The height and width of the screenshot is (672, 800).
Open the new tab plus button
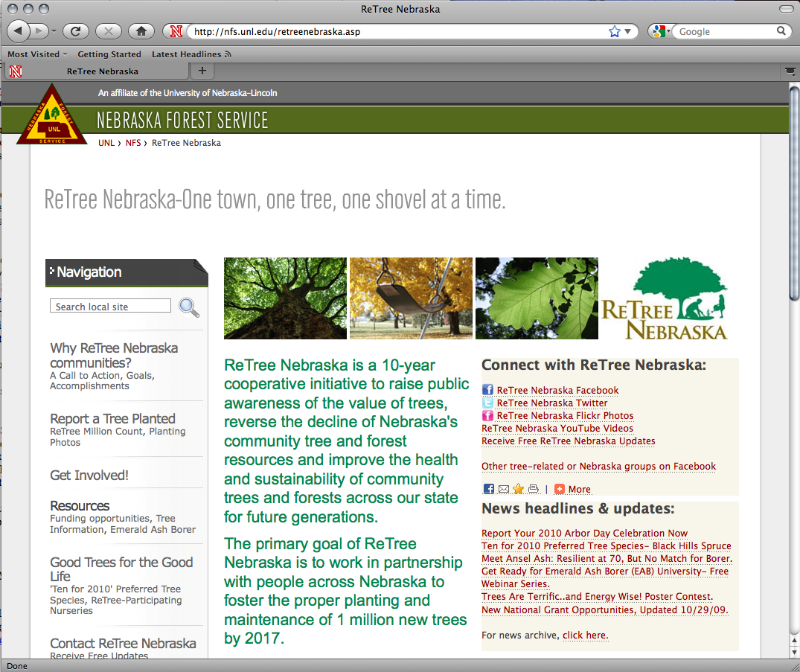point(202,71)
